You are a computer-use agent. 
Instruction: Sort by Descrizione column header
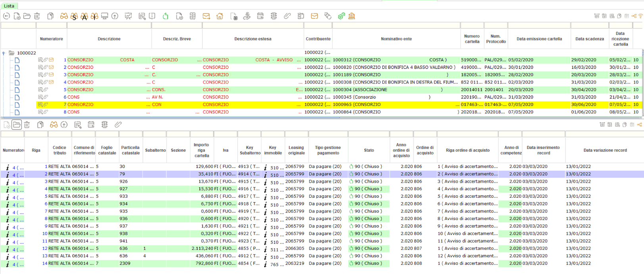click(109, 39)
